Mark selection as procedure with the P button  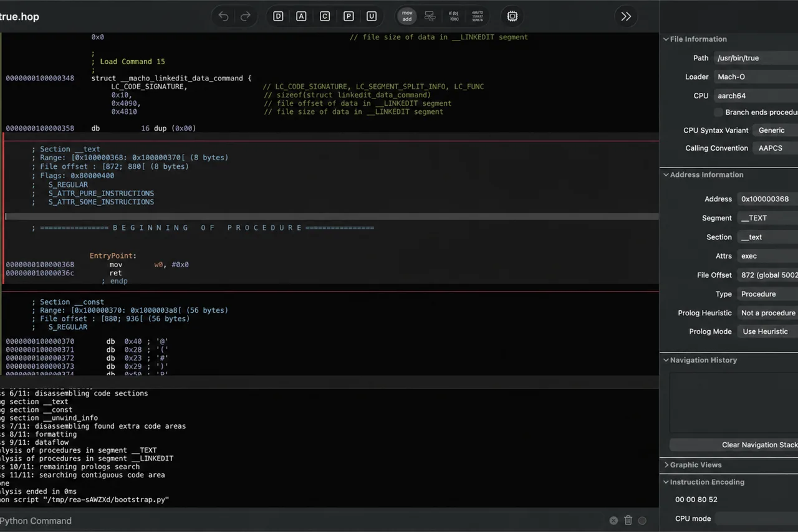tap(348, 16)
